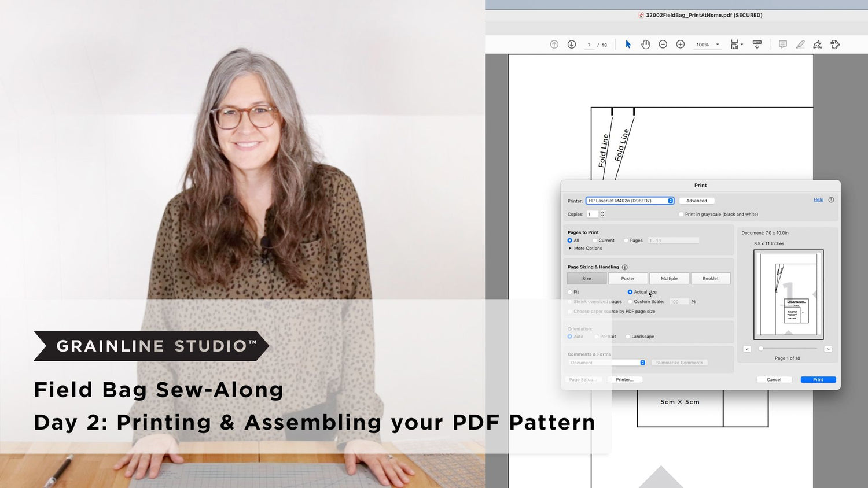868x488 pixels.
Task: Select the Size sizing tab
Action: (587, 279)
